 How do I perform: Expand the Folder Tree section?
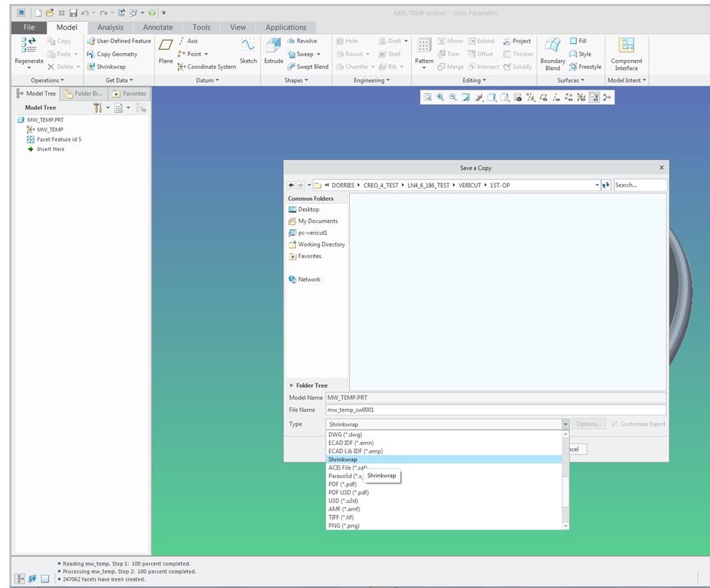pyautogui.click(x=291, y=386)
